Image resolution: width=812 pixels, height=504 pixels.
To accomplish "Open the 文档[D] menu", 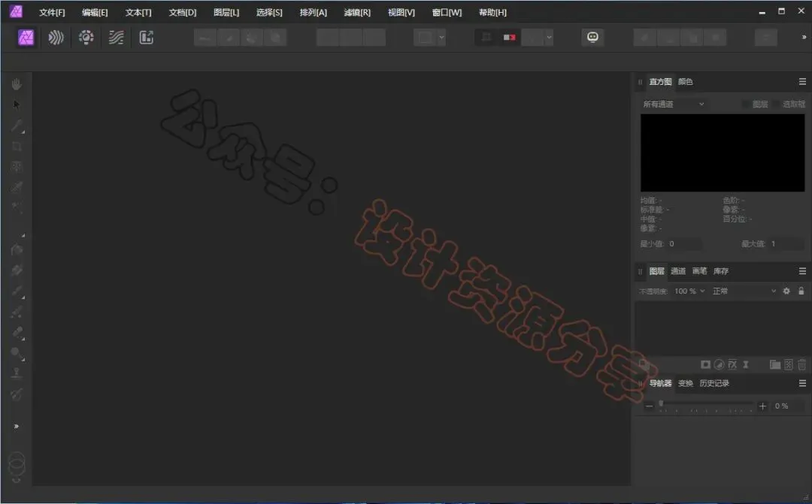I will [182, 13].
